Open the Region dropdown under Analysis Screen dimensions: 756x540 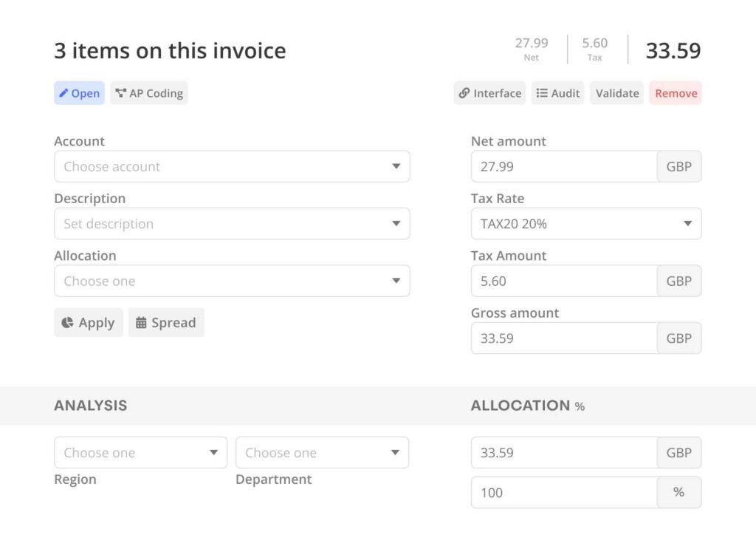tap(140, 452)
